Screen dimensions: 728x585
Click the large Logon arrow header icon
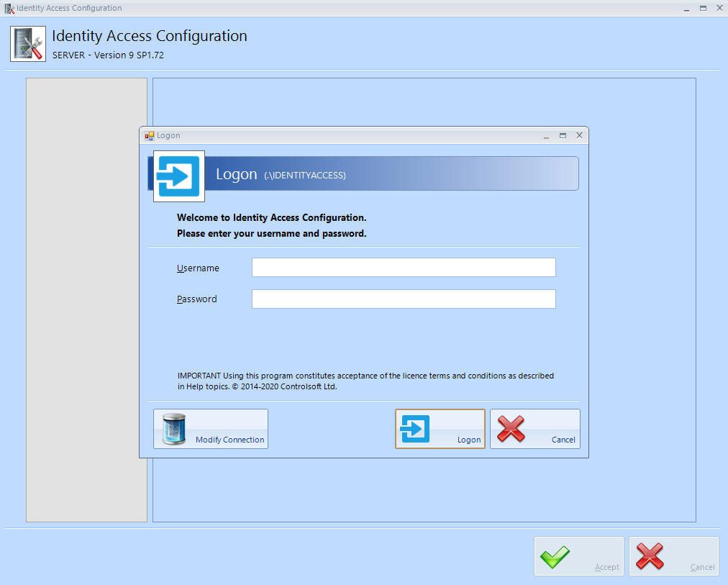coord(179,176)
